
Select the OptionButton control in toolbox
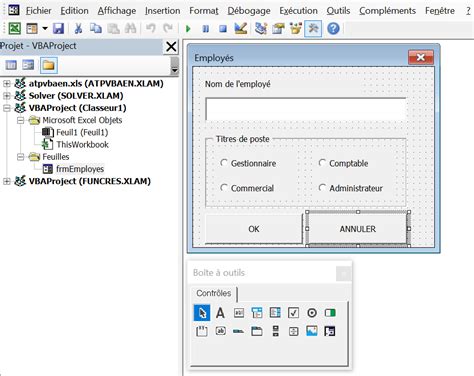[312, 313]
